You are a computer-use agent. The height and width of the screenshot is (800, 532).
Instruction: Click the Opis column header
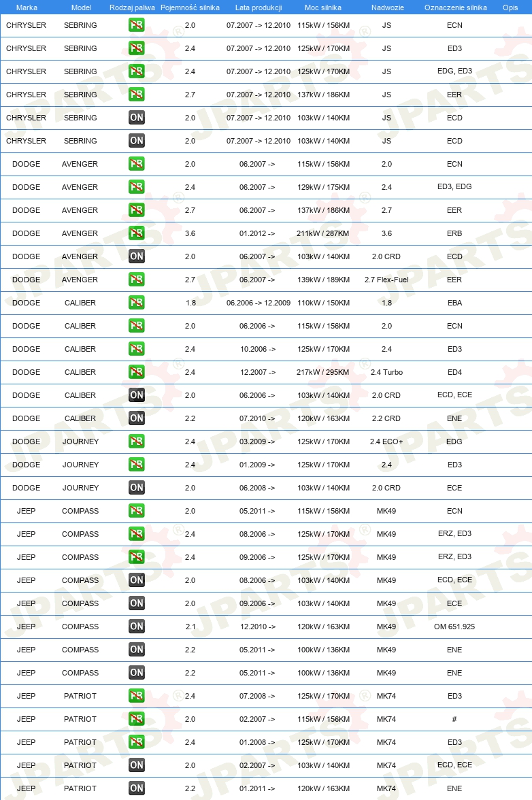510,7
